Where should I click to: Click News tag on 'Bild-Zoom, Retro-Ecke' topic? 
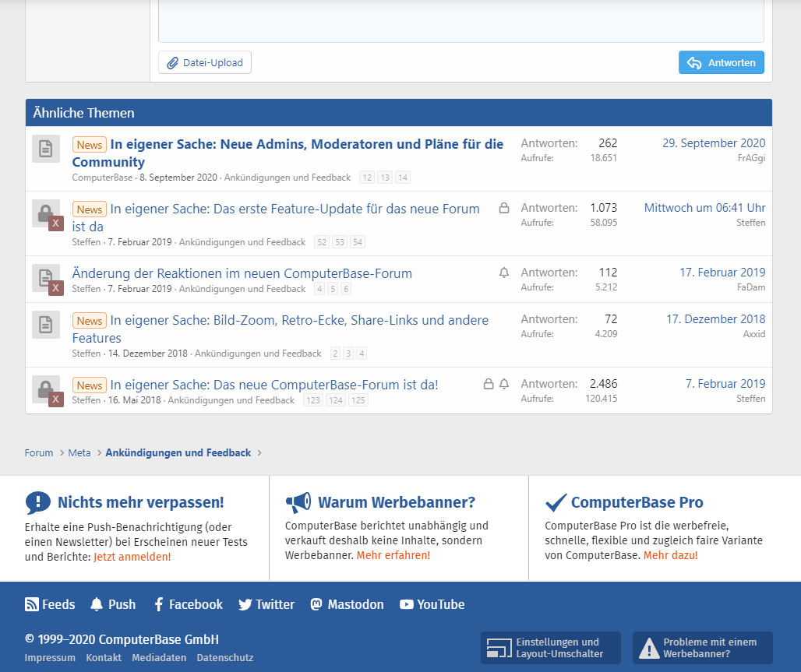[x=90, y=321]
